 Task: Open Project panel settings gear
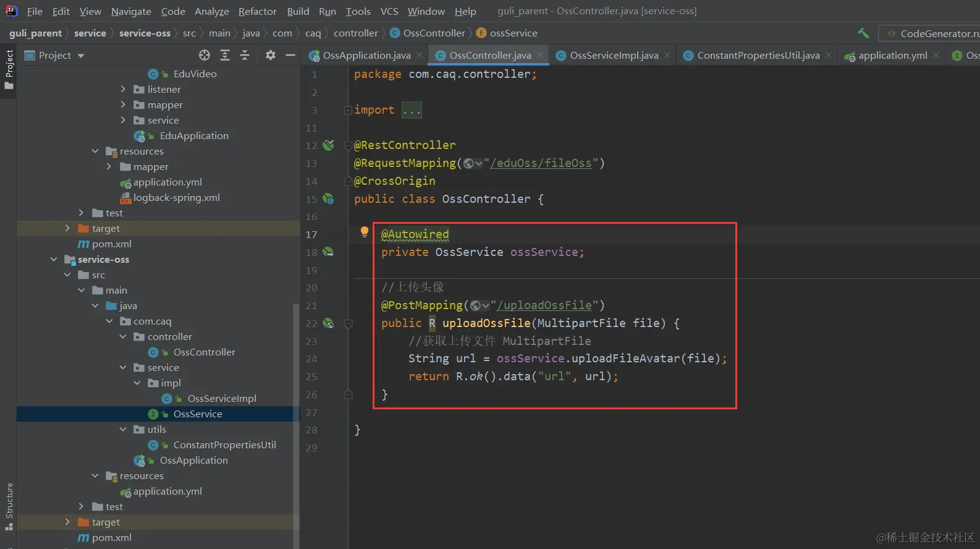(x=270, y=55)
